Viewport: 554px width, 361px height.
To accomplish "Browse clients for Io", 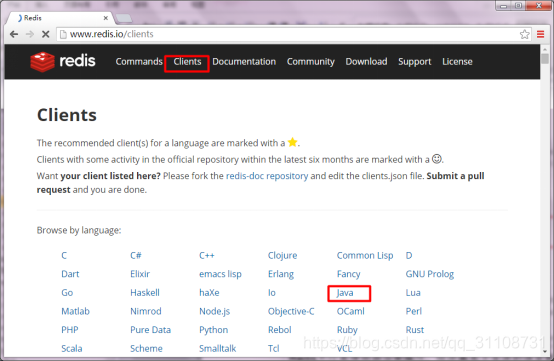I will pos(272,293).
